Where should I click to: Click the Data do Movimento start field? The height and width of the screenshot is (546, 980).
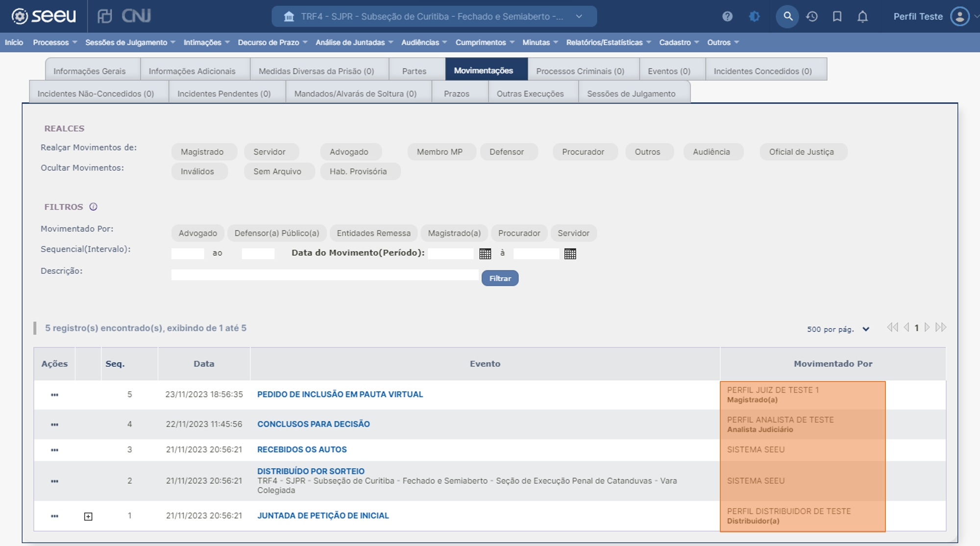tap(451, 253)
